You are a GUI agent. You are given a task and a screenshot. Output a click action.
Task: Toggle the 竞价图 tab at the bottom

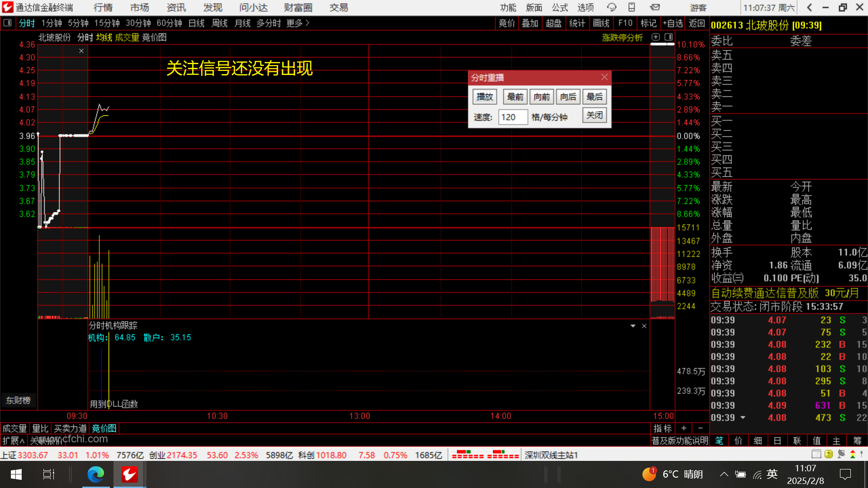[104, 428]
